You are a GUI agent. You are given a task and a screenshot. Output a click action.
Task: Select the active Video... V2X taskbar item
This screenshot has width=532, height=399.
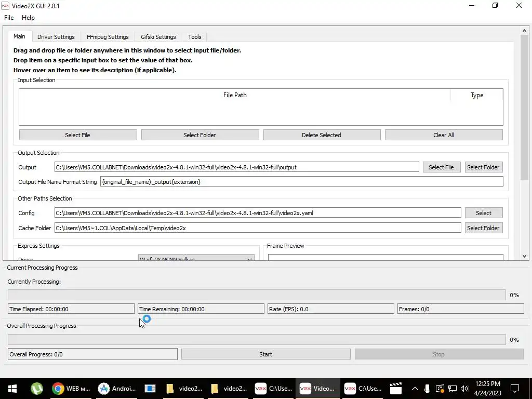[317, 389]
